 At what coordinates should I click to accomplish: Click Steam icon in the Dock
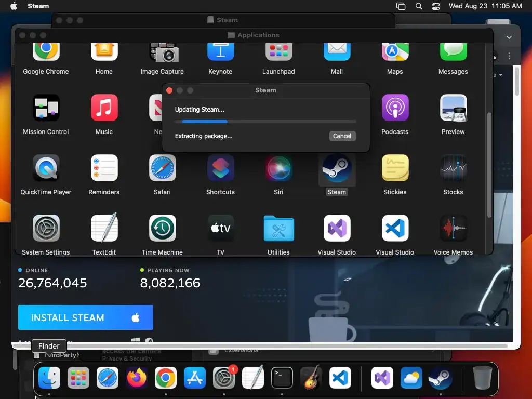[440, 378]
